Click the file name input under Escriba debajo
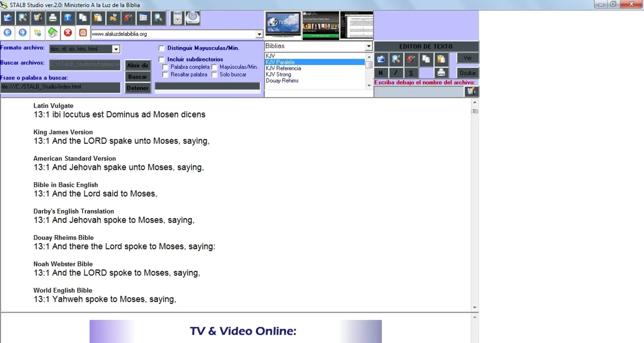Viewport: 644px width, 343px height. pyautogui.click(x=419, y=91)
